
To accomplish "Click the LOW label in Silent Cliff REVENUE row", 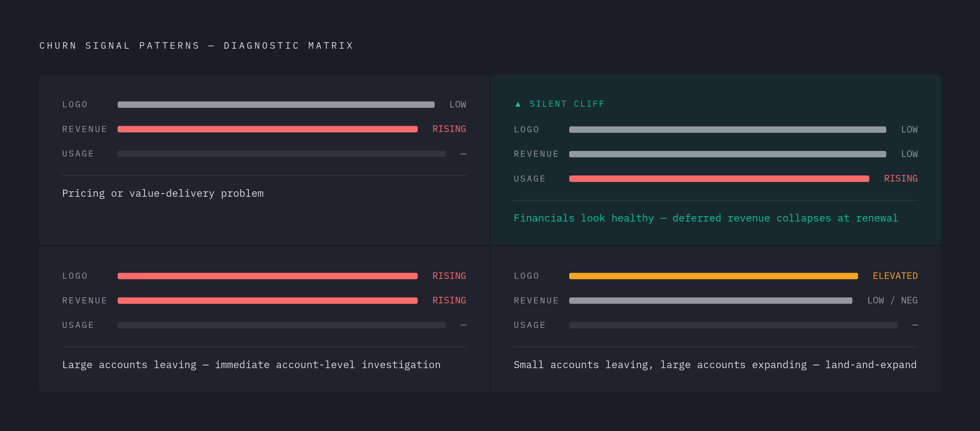I will click(909, 154).
